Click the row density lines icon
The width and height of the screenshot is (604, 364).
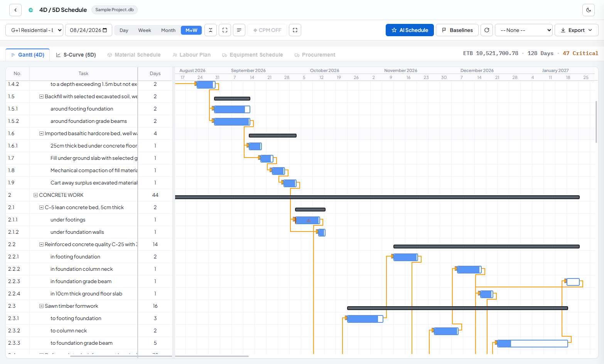click(x=239, y=30)
